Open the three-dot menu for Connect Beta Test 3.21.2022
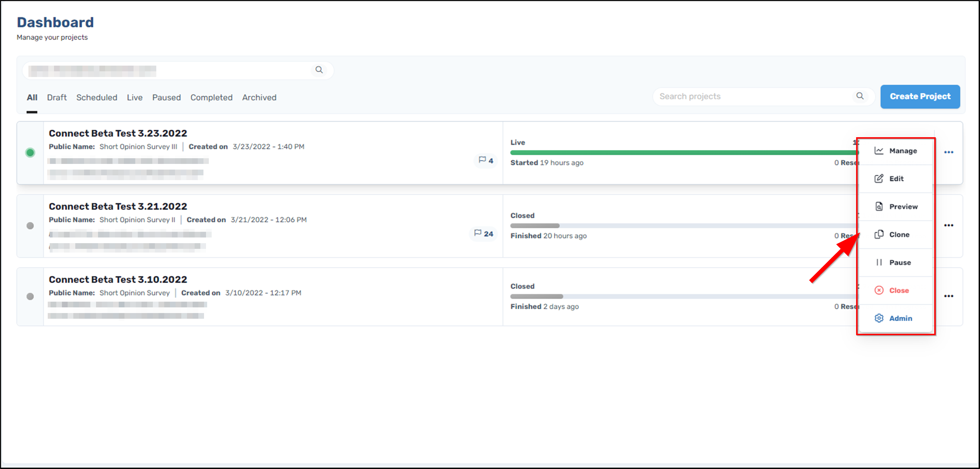980x469 pixels. 948,225
